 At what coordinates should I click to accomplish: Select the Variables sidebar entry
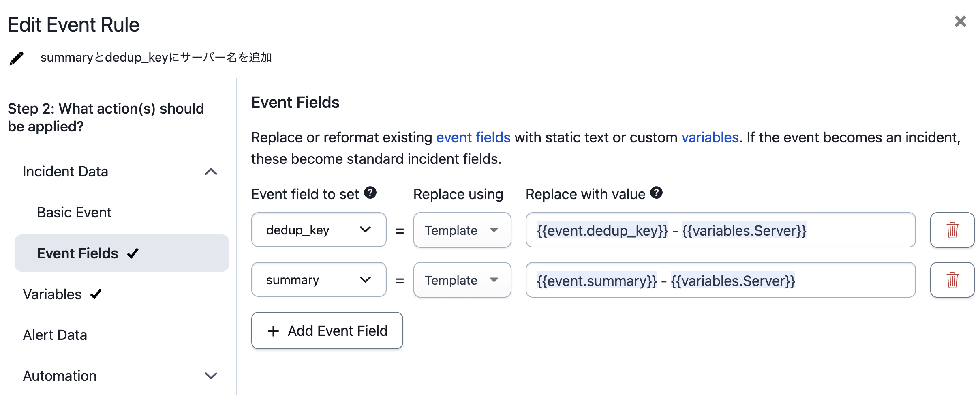[51, 294]
